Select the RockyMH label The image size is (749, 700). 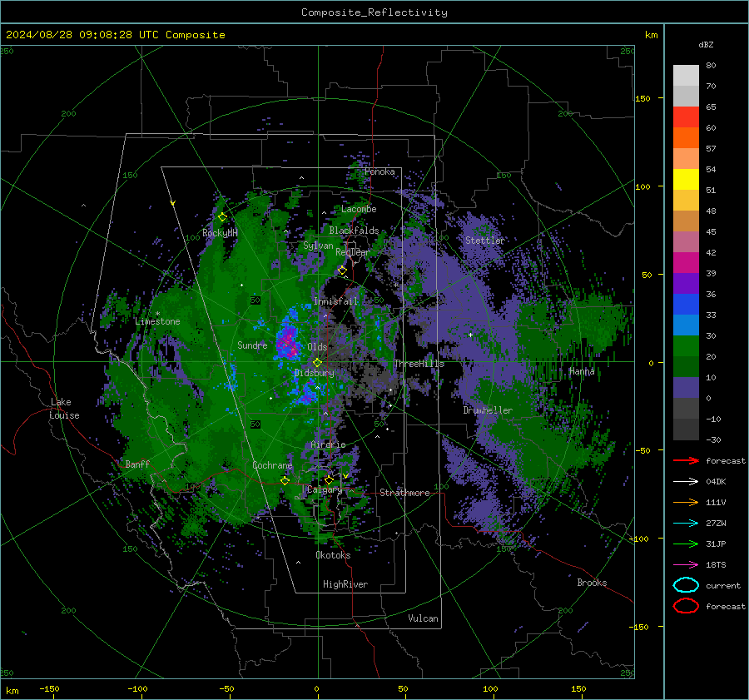pyautogui.click(x=220, y=233)
